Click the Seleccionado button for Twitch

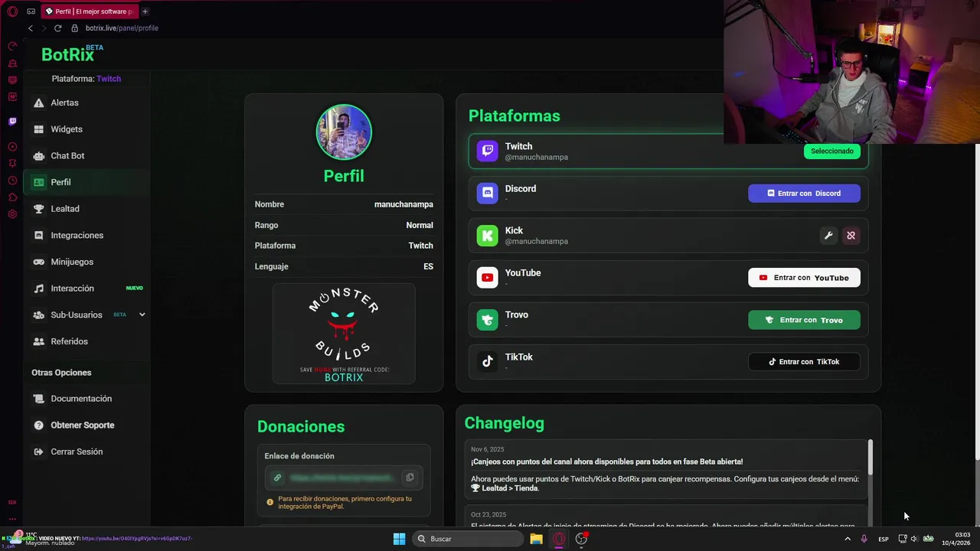831,151
